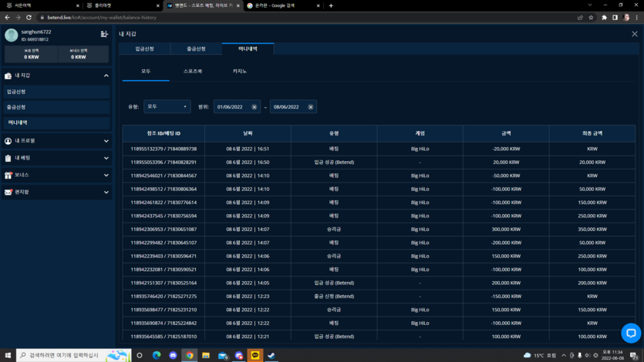Click the end date field 08/06/2022
The width and height of the screenshot is (644, 362).
coord(293,107)
